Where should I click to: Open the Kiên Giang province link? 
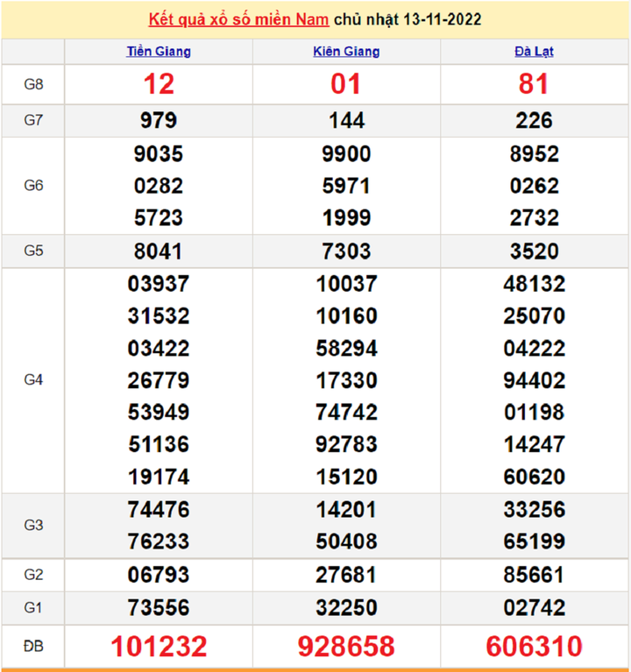(x=346, y=52)
